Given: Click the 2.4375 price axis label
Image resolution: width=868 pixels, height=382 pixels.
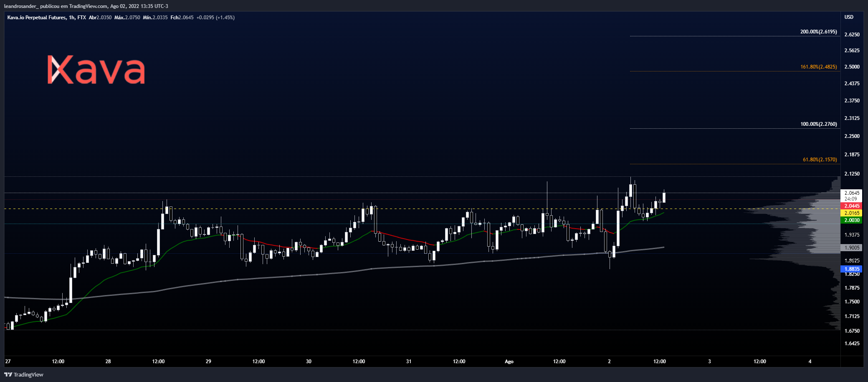Looking at the screenshot, I should [852, 84].
